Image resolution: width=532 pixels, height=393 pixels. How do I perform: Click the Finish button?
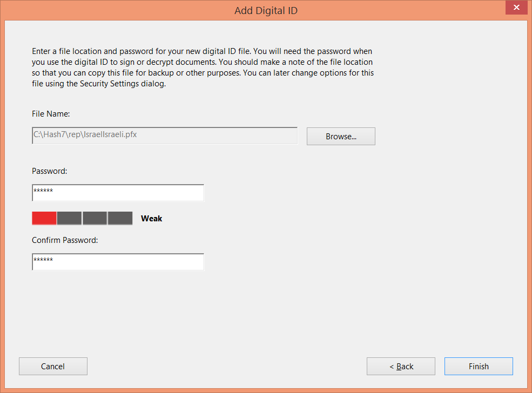pos(479,366)
